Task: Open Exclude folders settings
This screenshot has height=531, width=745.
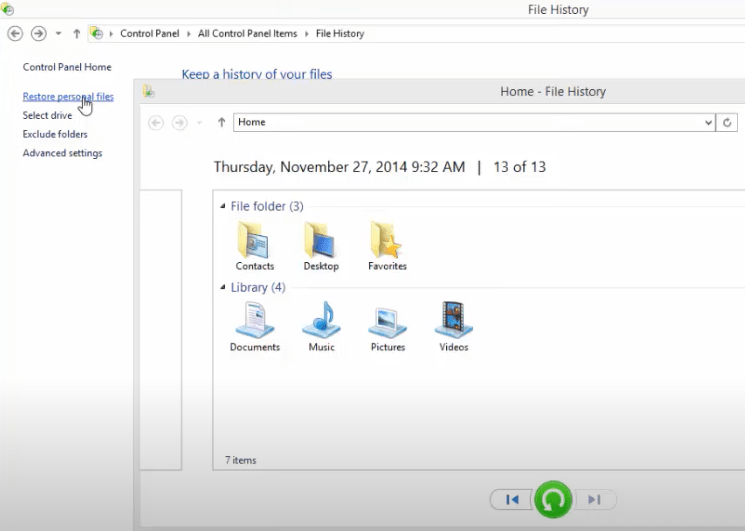Action: point(55,134)
